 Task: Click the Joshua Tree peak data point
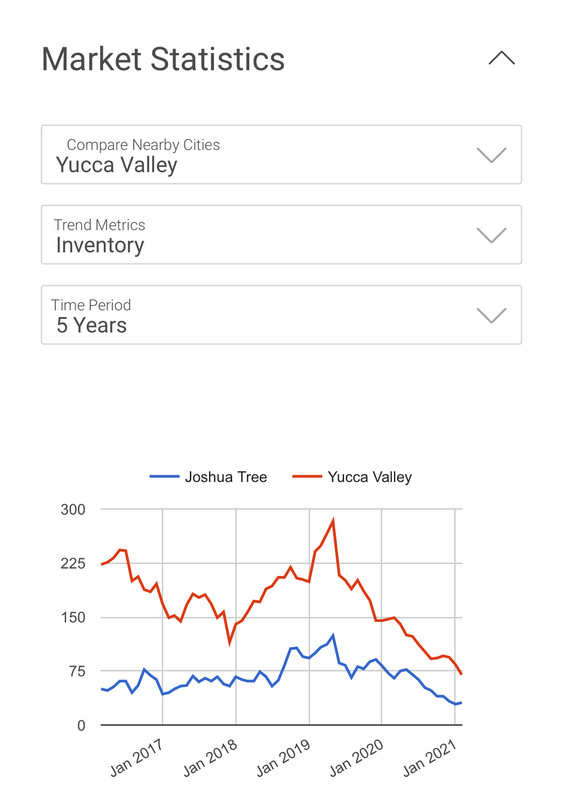click(x=333, y=636)
